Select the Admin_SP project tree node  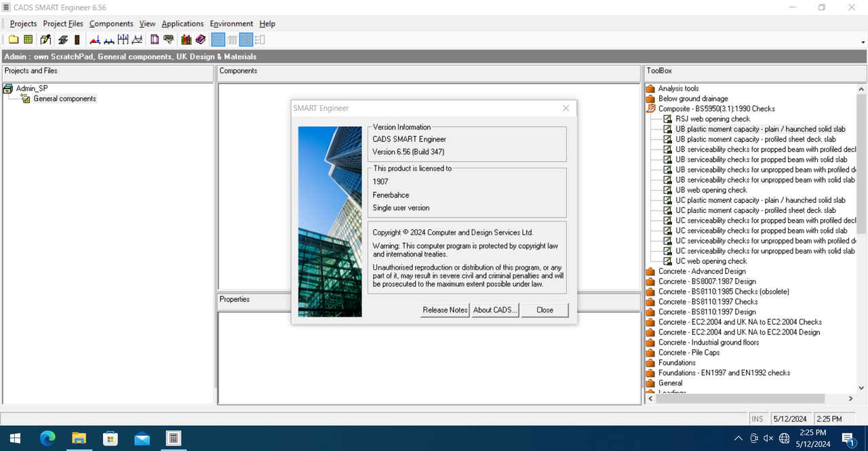click(x=32, y=88)
